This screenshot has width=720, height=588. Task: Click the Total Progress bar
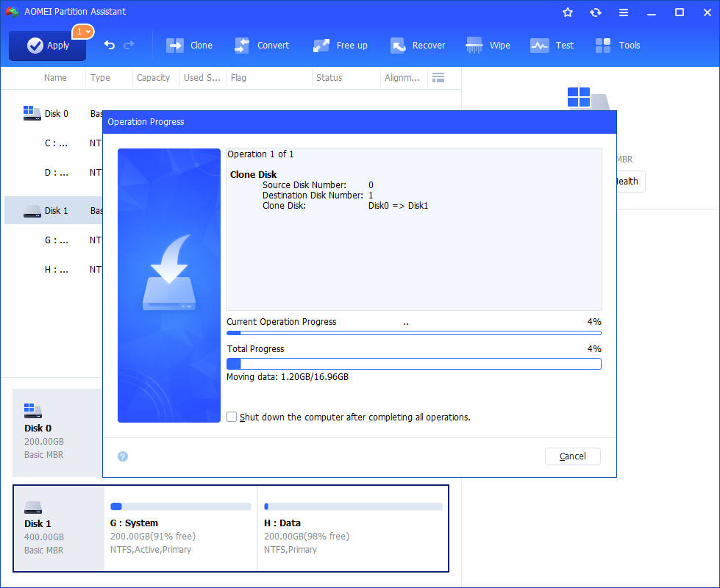pos(413,364)
